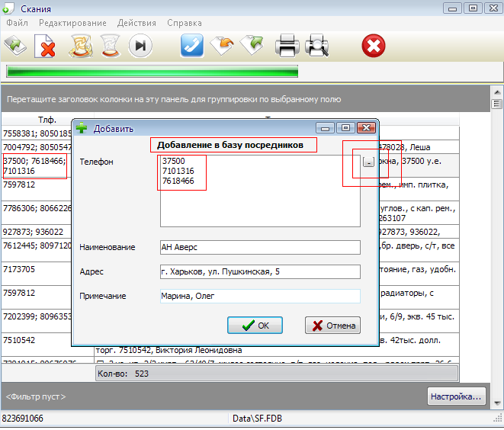504x430 pixels.
Task: Click the large red circle X icon
Action: pyautogui.click(x=373, y=47)
